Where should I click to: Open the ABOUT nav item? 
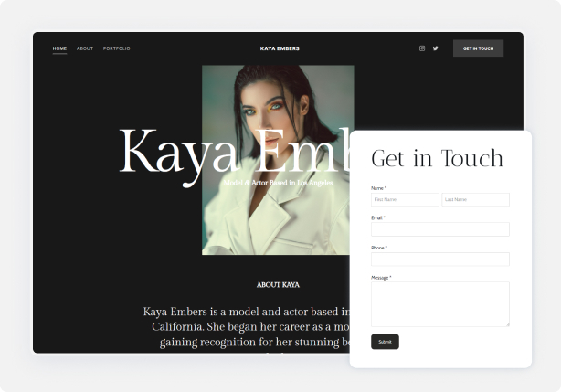tap(85, 48)
